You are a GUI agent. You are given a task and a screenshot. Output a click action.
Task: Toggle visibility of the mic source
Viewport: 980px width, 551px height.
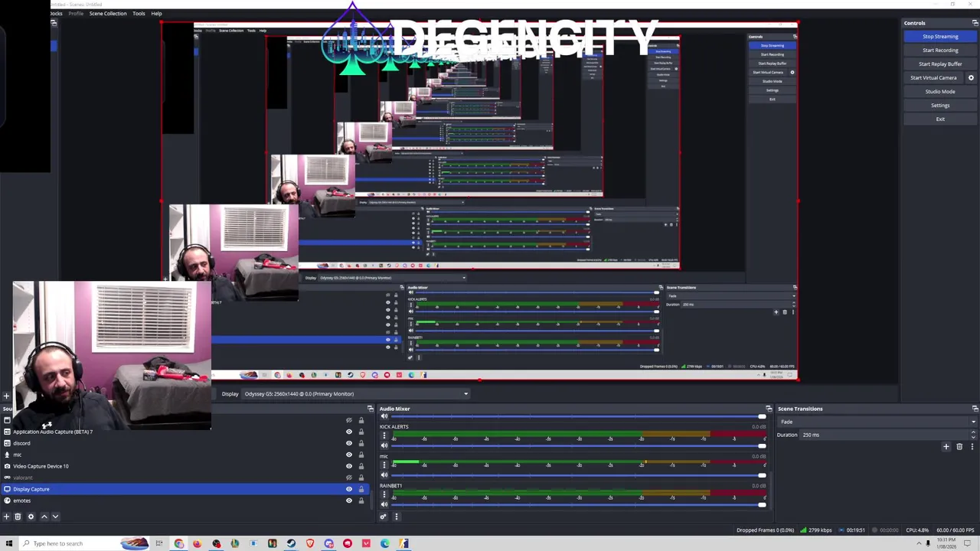[x=349, y=455]
